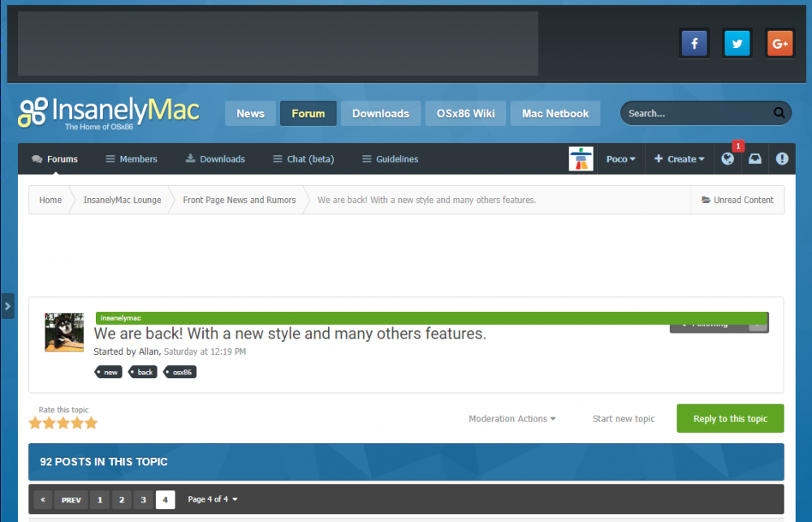Click '92 POSTS IN THIS TOPIC' header

point(104,462)
